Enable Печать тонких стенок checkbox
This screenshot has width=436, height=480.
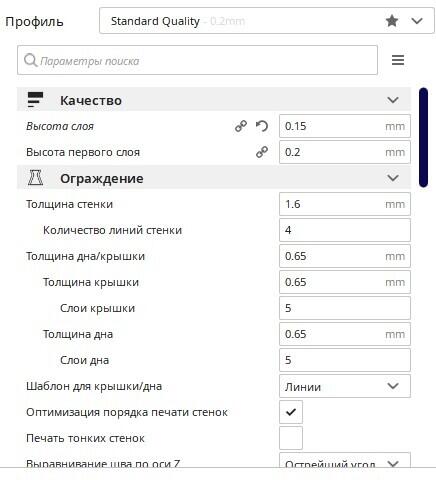click(x=291, y=438)
